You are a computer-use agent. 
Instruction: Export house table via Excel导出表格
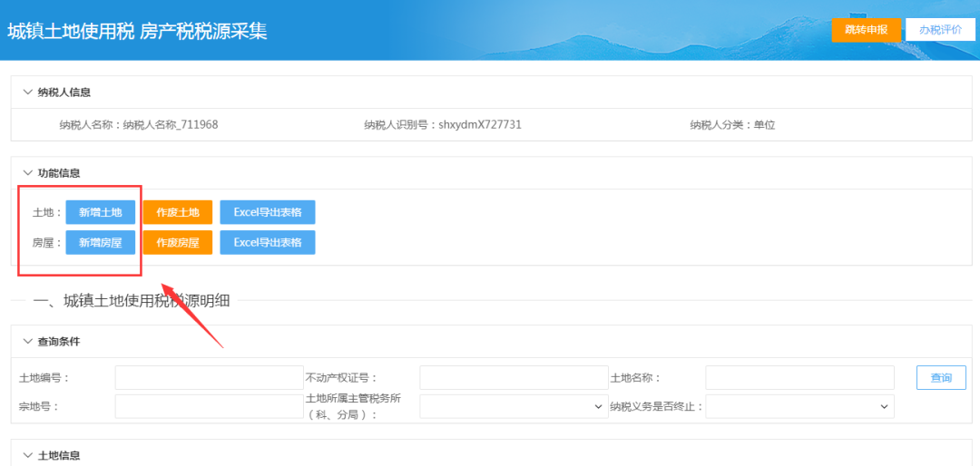point(268,242)
